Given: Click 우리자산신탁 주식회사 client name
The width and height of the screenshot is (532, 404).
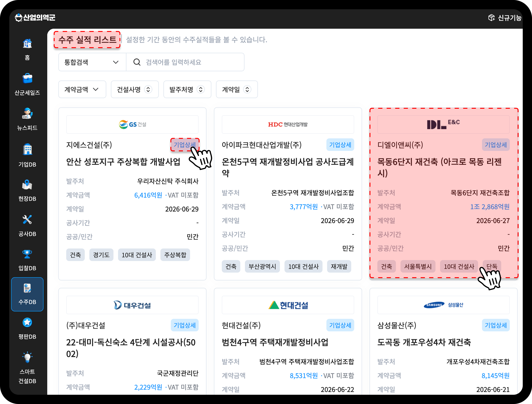Looking at the screenshot, I should (168, 181).
